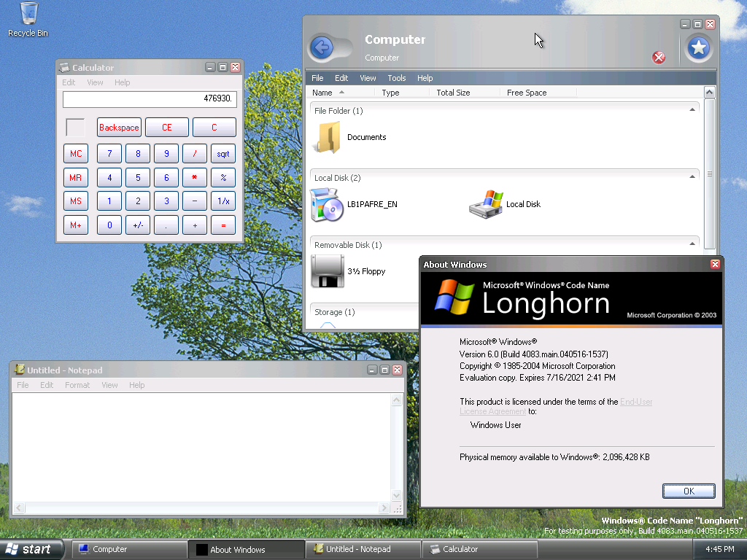Click the red stop icon in Computer header
This screenshot has height=560, width=747.
(659, 58)
